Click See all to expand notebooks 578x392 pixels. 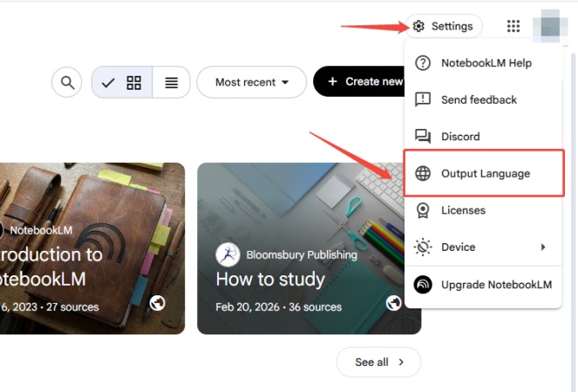pyautogui.click(x=378, y=362)
